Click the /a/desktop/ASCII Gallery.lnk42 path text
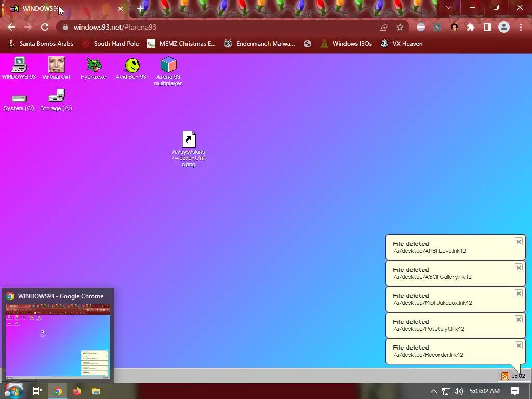This screenshot has height=399, width=532. [x=432, y=277]
